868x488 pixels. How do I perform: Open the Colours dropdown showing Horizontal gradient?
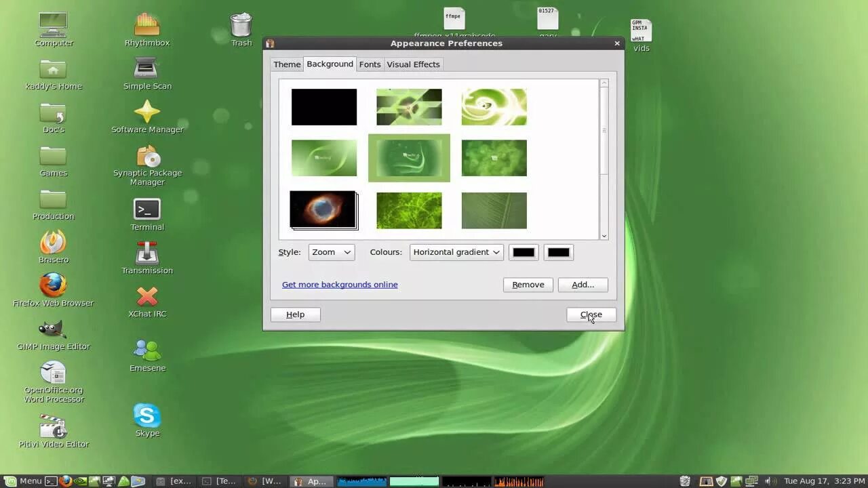(x=456, y=252)
